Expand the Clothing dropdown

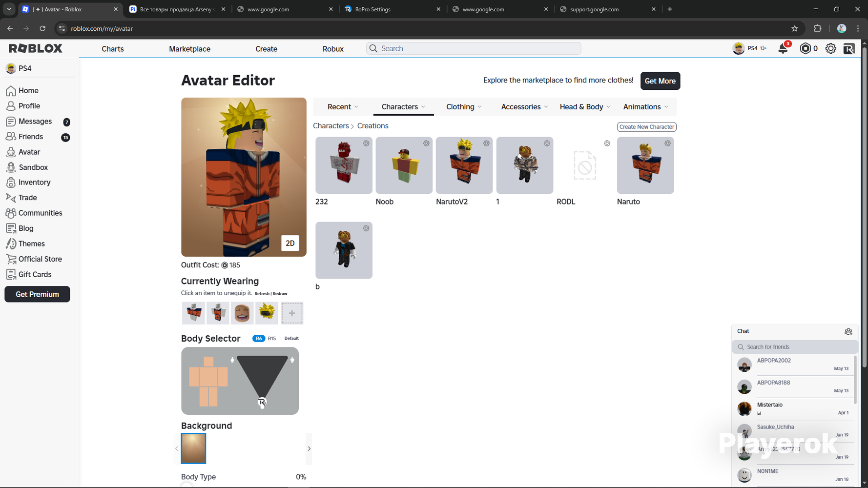click(464, 107)
